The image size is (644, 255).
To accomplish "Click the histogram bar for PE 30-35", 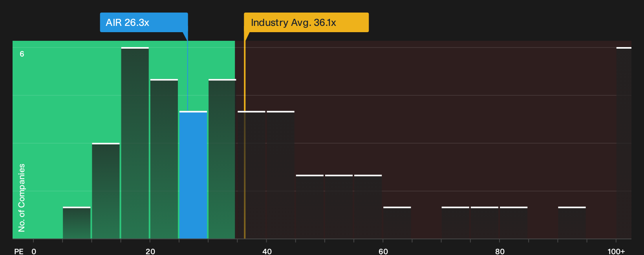I will pyautogui.click(x=222, y=159).
